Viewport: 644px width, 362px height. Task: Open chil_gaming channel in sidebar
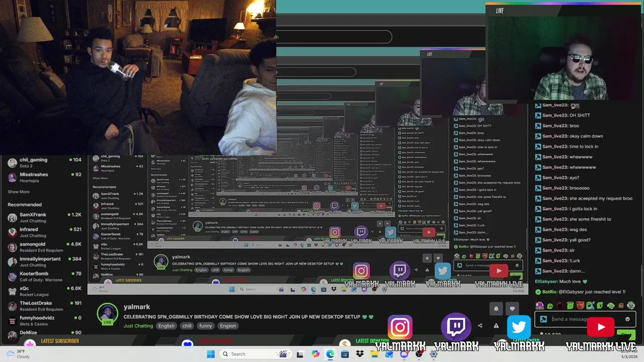(x=44, y=162)
